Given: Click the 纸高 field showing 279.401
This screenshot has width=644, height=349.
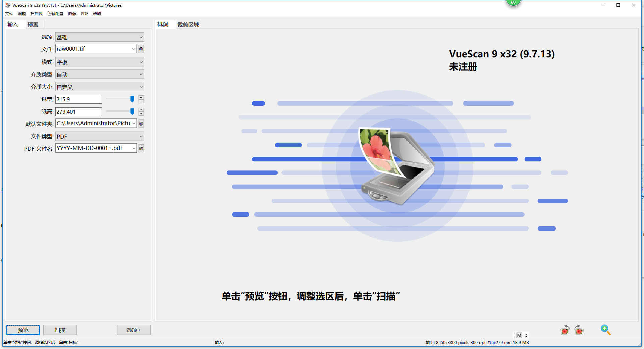Looking at the screenshot, I should point(78,112).
